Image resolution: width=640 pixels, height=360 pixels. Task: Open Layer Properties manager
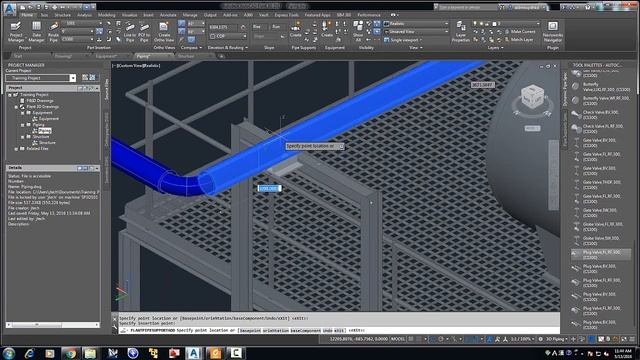461,32
